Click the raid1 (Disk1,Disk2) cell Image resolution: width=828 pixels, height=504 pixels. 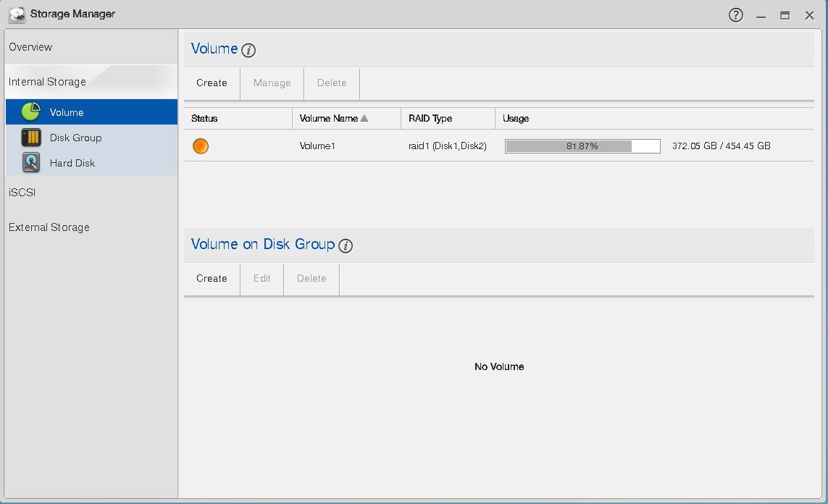tap(447, 146)
